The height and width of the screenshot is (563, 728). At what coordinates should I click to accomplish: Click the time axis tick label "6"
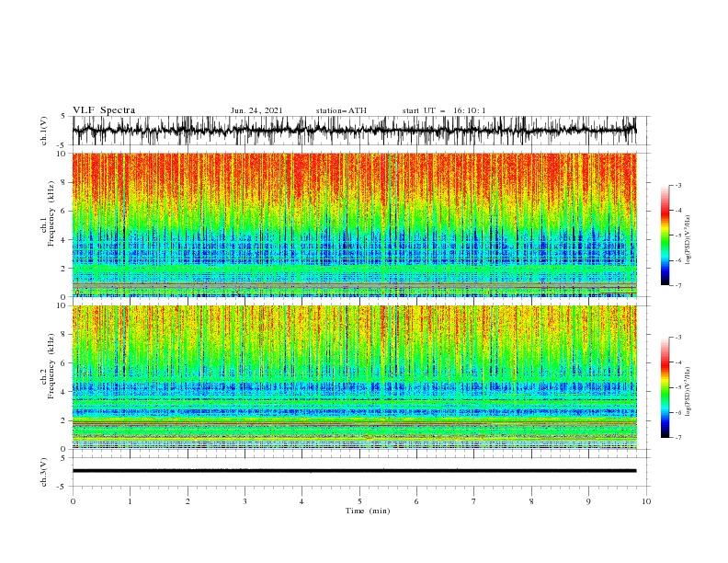(416, 501)
